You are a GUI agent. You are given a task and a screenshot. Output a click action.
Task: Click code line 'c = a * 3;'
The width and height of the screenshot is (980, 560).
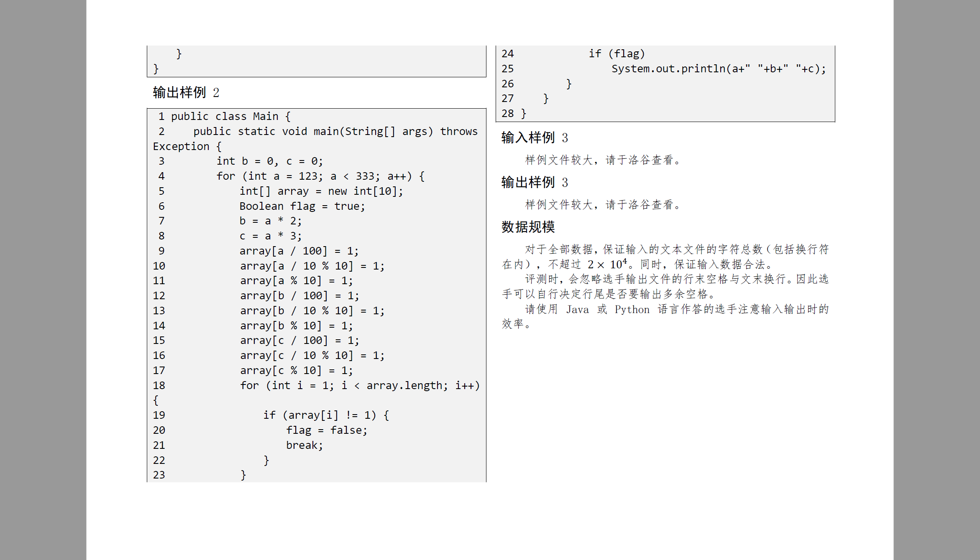(x=270, y=236)
